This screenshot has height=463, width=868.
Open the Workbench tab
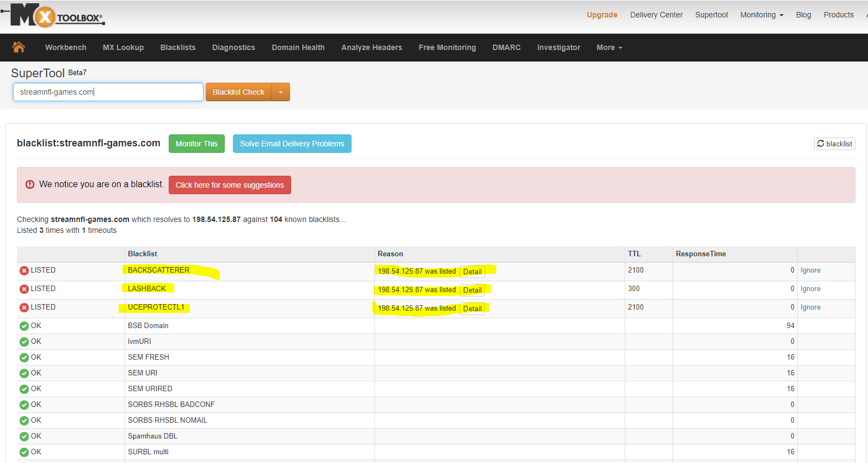point(66,47)
